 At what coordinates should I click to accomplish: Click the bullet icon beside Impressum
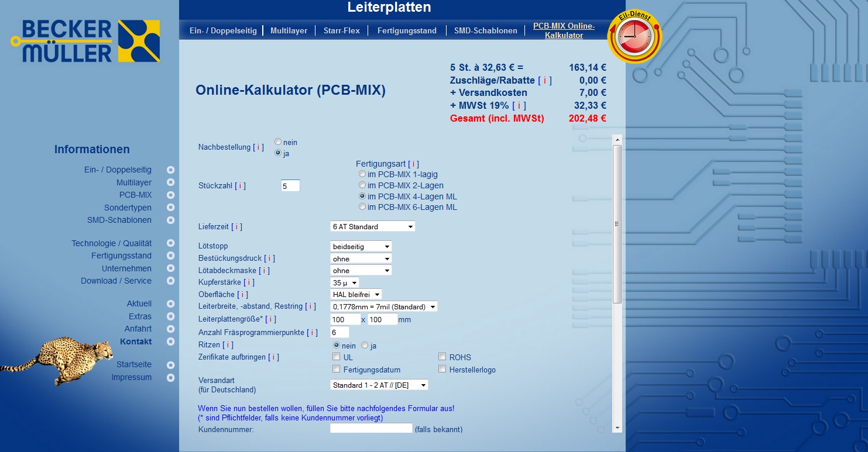[170, 378]
